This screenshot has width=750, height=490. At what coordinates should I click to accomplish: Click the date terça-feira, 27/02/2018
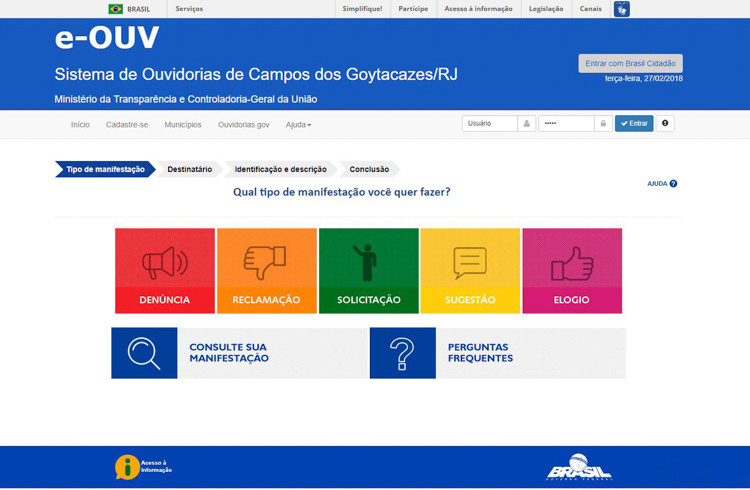coord(644,78)
